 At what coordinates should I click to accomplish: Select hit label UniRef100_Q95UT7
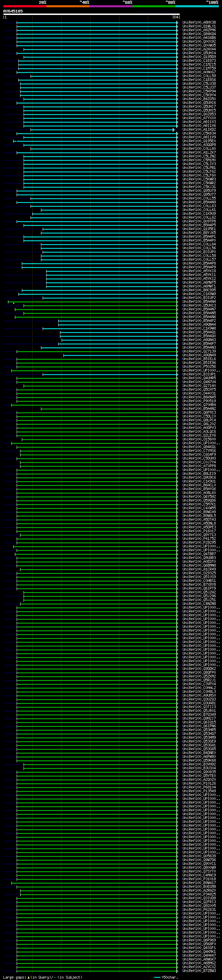point(199,194)
